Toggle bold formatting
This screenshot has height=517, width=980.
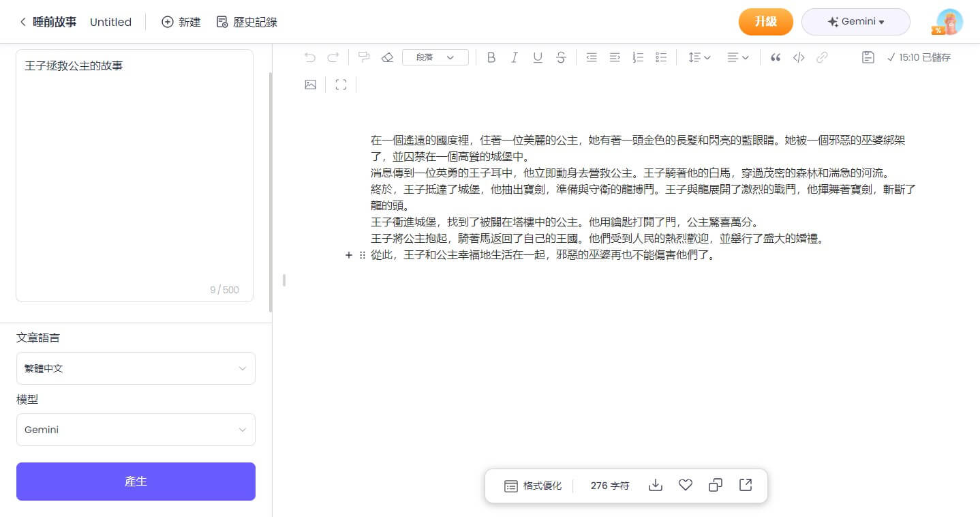click(x=491, y=57)
